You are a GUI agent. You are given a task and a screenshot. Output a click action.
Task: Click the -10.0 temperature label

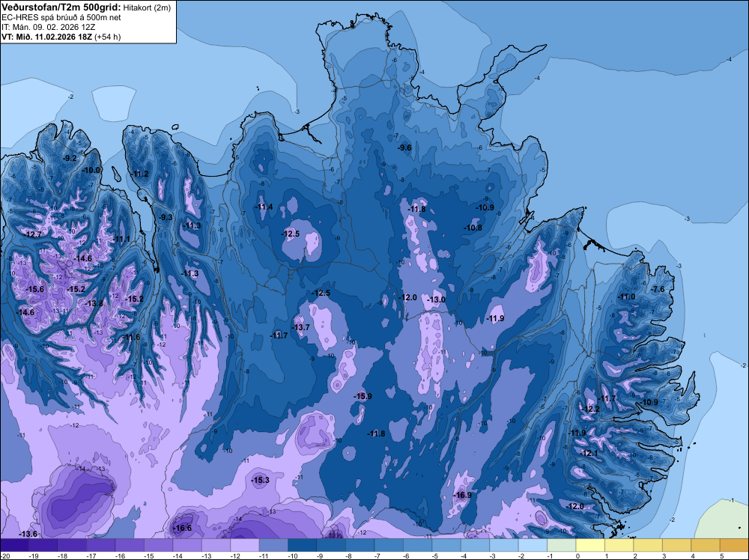click(91, 170)
